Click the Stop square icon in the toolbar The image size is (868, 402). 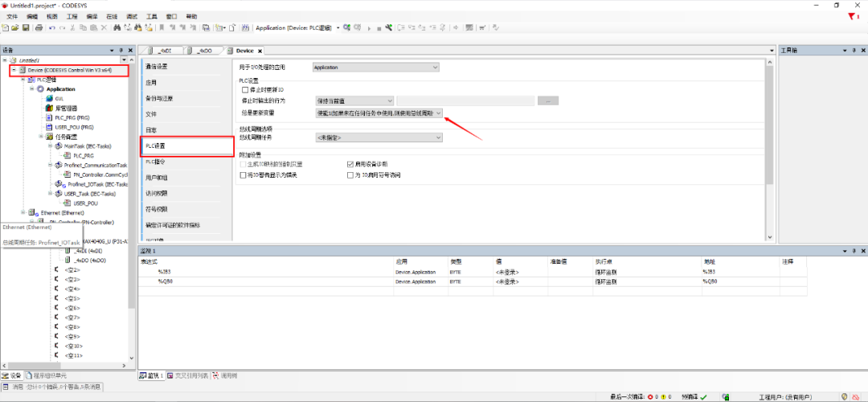[379, 27]
